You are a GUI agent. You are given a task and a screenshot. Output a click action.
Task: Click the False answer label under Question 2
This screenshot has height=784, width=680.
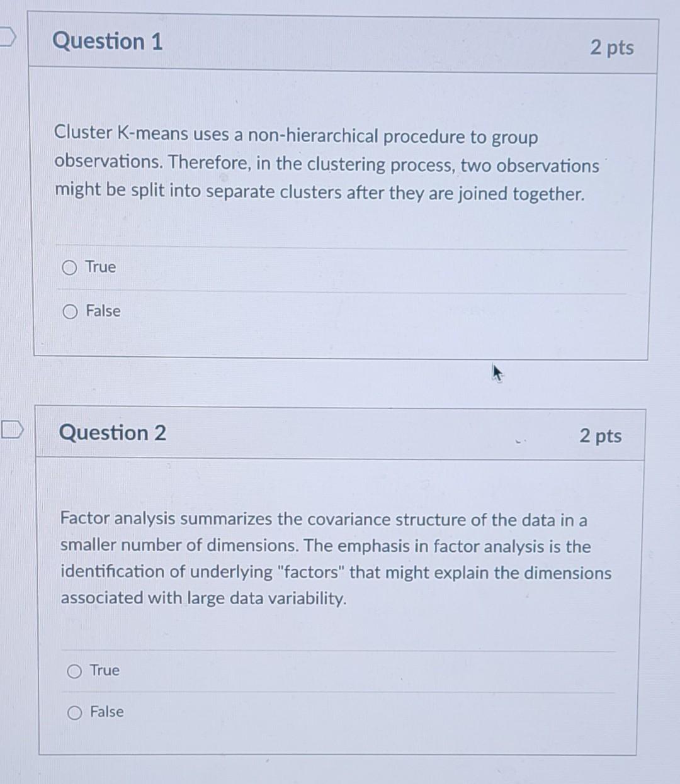pos(107,712)
